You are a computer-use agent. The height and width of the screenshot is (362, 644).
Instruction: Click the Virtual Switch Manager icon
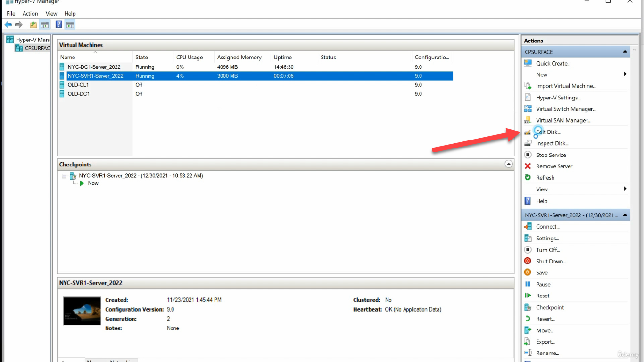[x=528, y=109]
